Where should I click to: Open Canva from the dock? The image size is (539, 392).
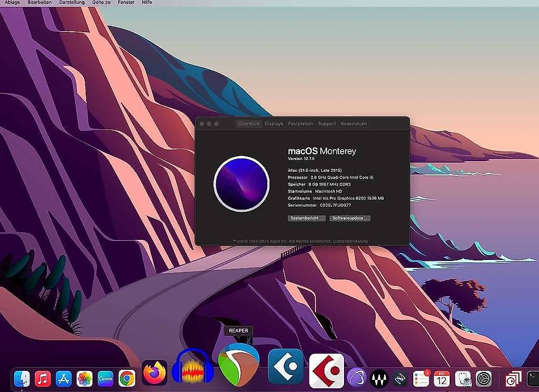[x=106, y=379]
